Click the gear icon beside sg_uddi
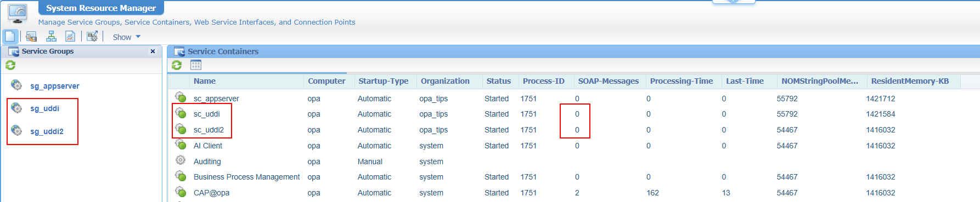 17,108
